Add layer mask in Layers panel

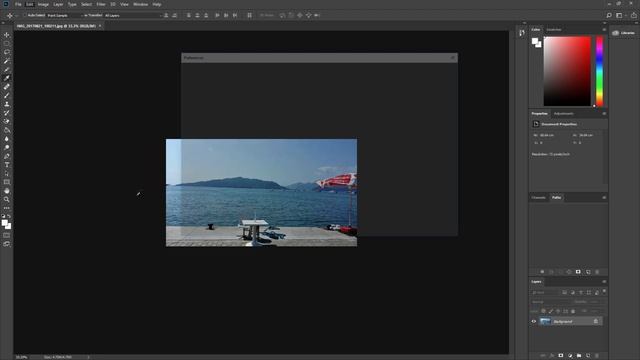click(x=561, y=356)
